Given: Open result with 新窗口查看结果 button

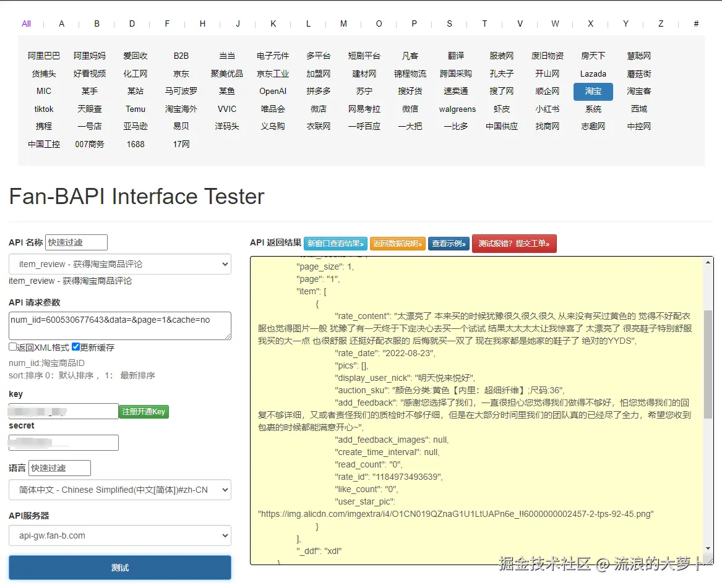Looking at the screenshot, I should click(x=336, y=244).
